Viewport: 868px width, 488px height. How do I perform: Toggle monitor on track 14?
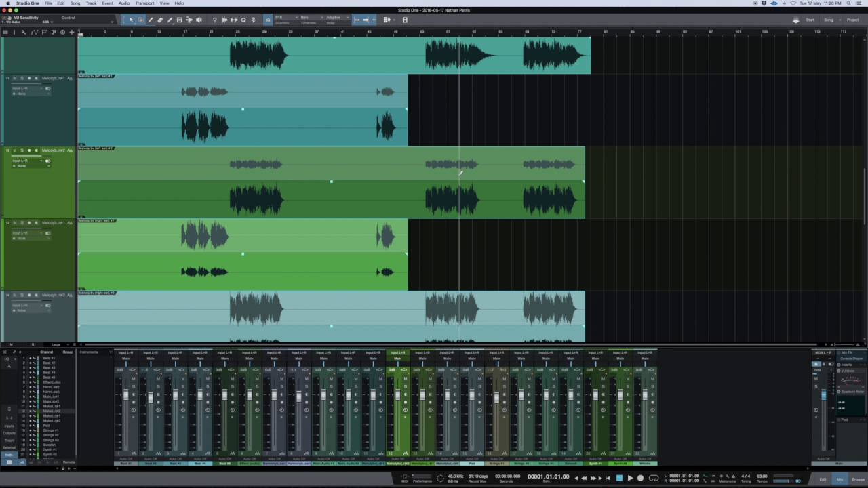36,296
